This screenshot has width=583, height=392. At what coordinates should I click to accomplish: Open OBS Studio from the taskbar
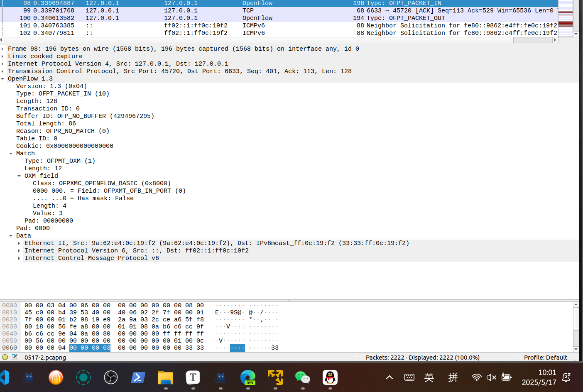click(110, 377)
